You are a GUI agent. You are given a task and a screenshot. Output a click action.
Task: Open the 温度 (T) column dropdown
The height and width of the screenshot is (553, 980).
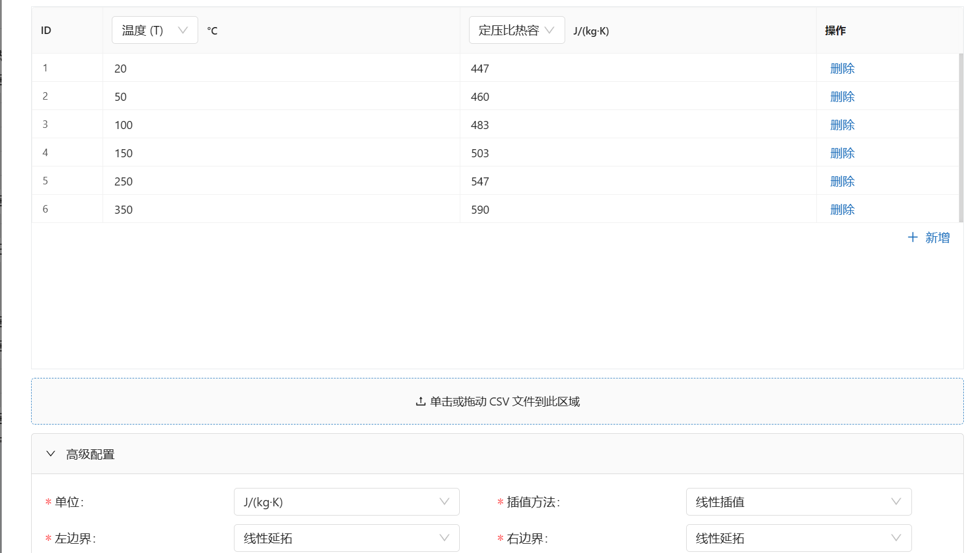(x=154, y=30)
